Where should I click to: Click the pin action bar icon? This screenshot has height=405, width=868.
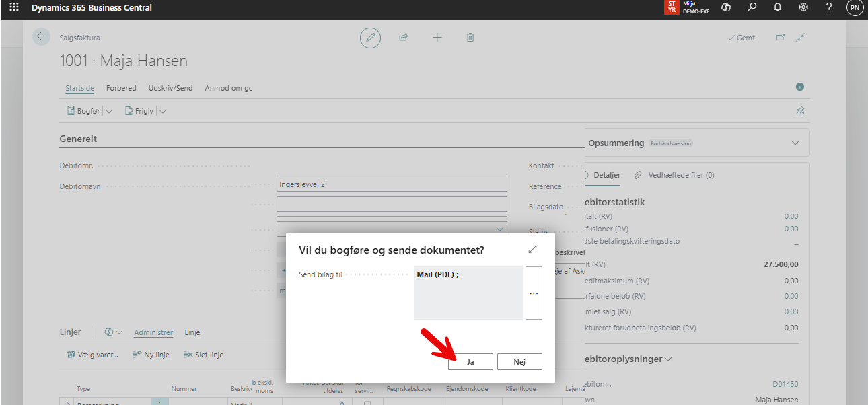click(800, 111)
